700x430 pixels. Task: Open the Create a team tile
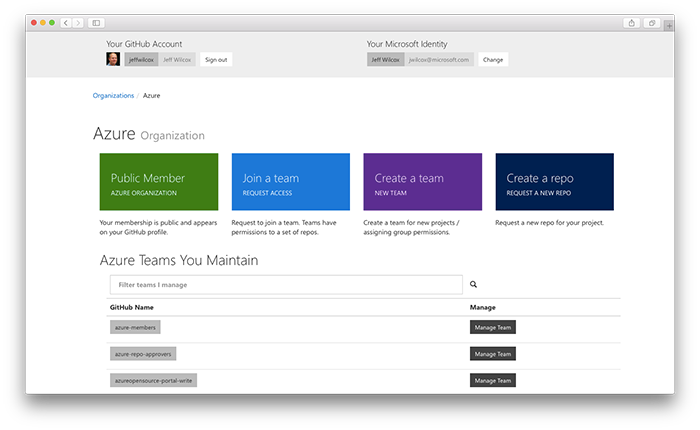point(423,182)
